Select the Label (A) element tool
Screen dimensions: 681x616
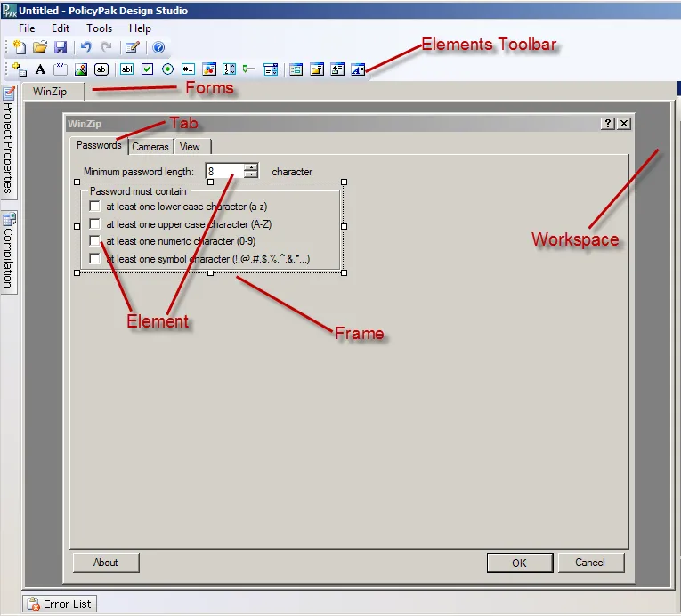tap(40, 69)
